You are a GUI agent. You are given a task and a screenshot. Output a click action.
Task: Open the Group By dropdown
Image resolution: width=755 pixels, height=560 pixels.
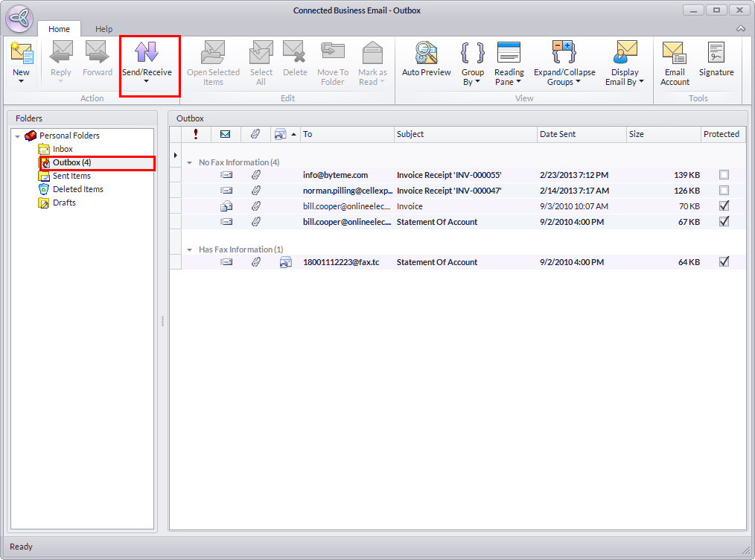(x=473, y=64)
